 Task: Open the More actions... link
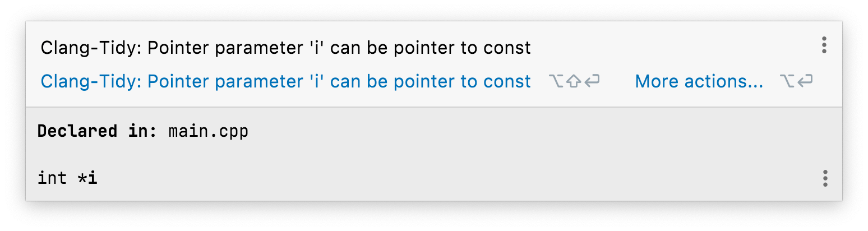(x=699, y=82)
